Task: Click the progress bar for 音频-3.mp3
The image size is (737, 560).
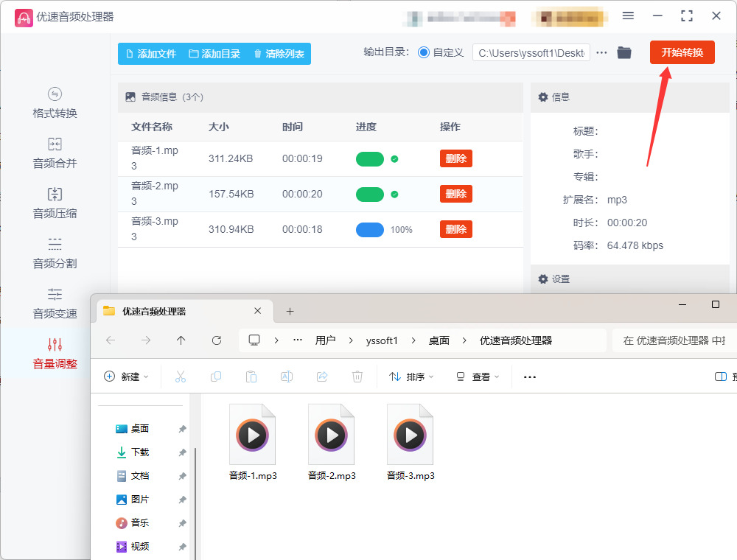Action: [370, 230]
